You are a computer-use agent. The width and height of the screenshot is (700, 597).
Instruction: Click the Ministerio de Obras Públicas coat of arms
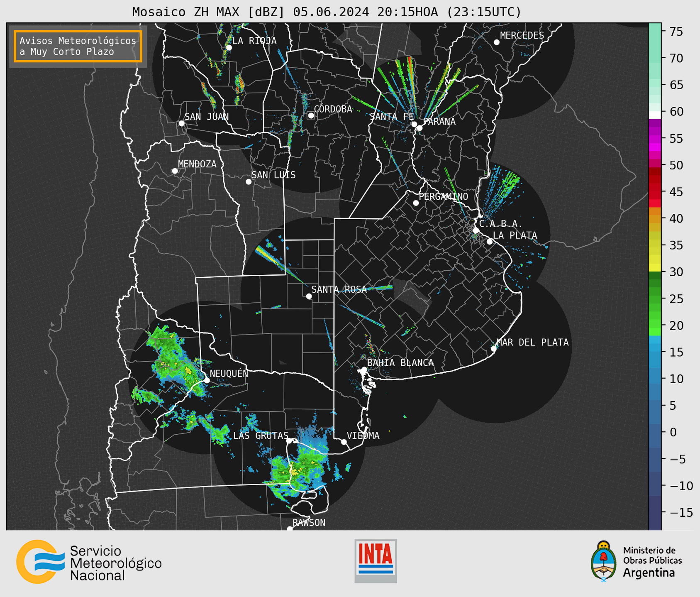[604, 561]
